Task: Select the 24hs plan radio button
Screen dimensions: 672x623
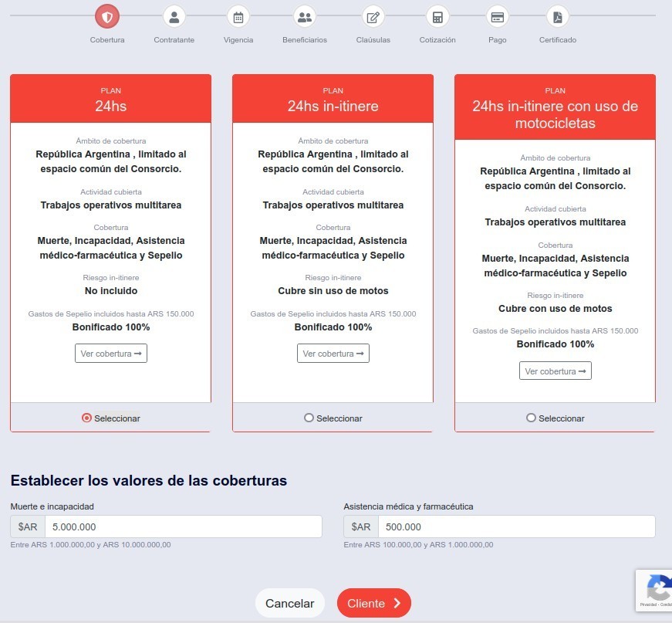Action: tap(86, 418)
